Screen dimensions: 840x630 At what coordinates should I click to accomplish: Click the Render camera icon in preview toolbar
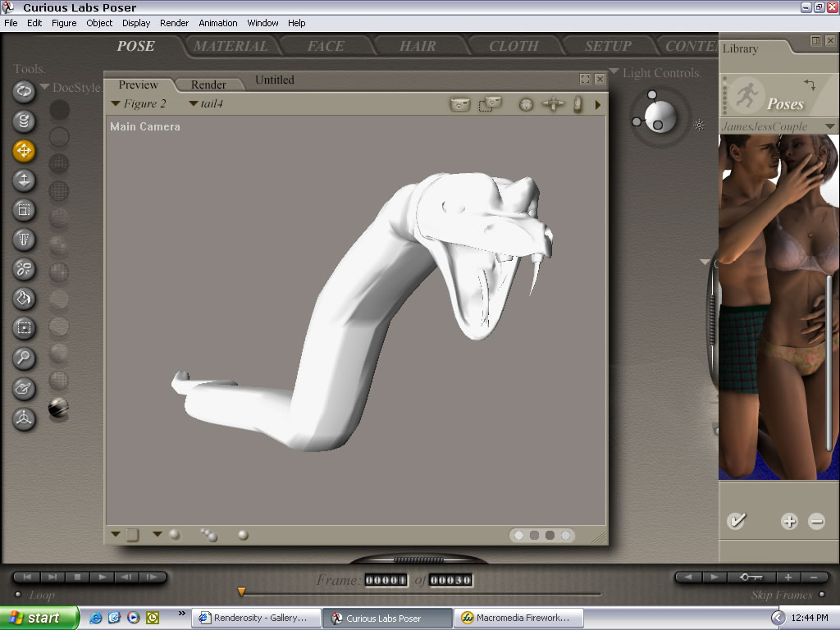point(460,104)
